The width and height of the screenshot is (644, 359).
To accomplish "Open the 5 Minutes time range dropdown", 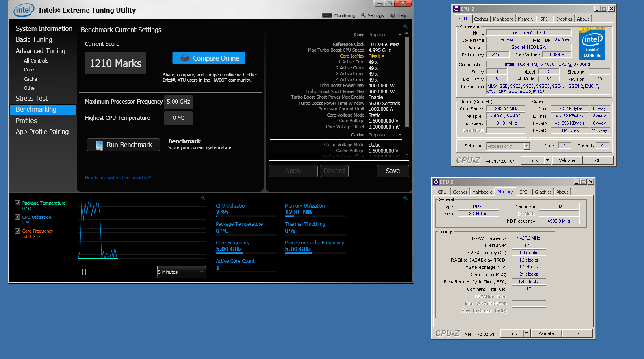I will pos(181,272).
